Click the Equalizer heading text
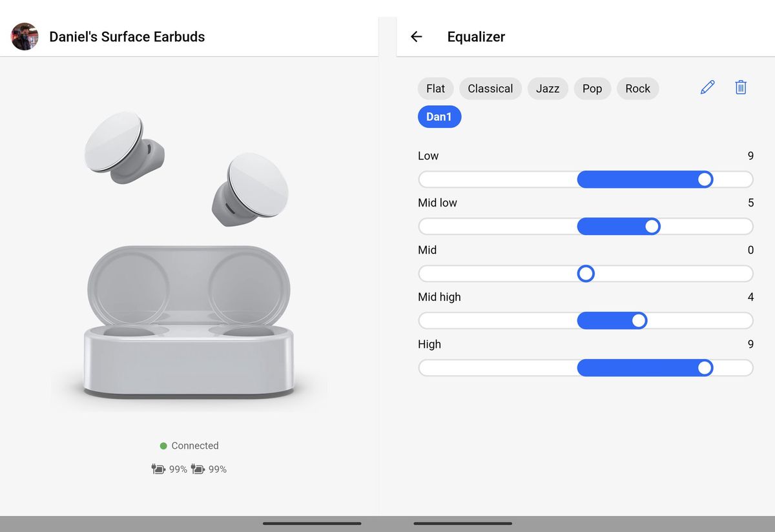The height and width of the screenshot is (532, 775). pos(476,37)
